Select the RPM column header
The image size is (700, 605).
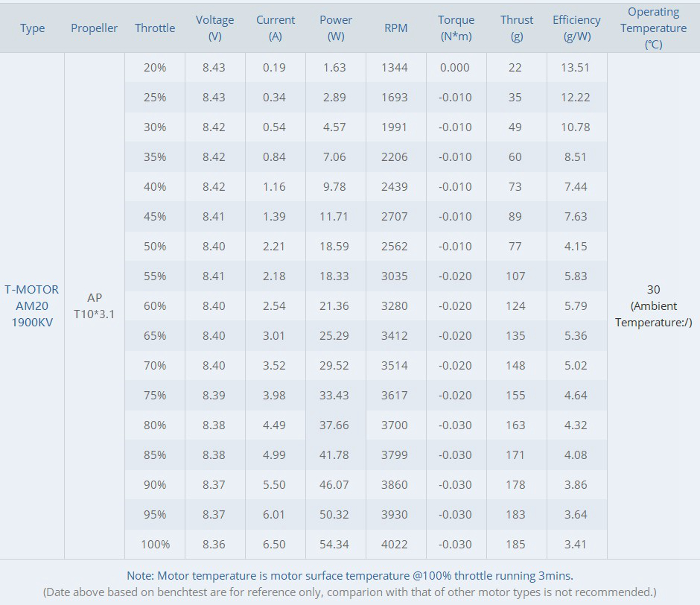click(395, 28)
